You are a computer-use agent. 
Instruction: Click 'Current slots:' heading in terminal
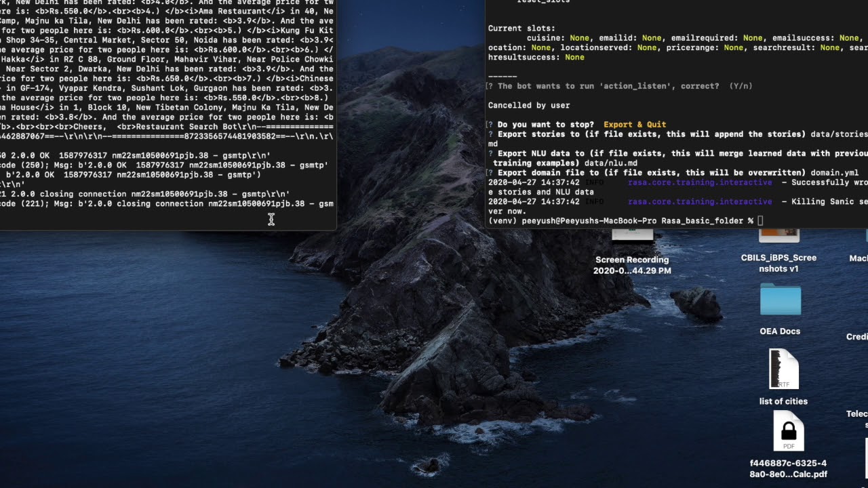[x=521, y=28]
